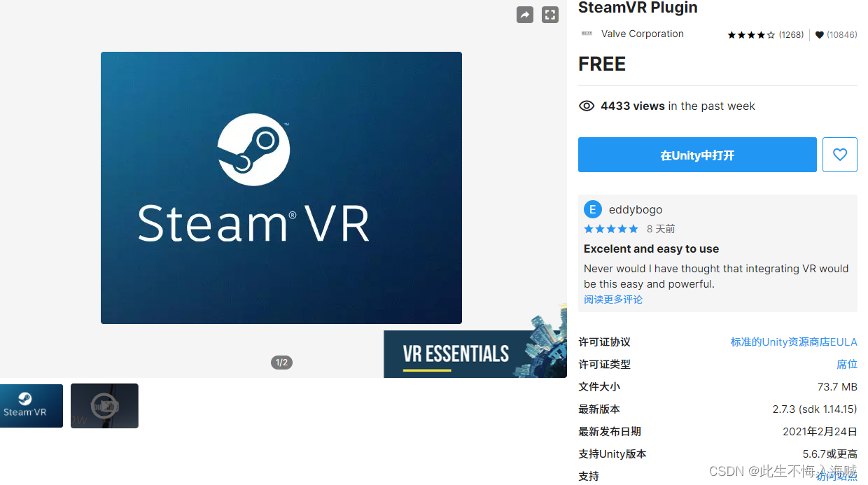868x485 pixels.
Task: Click the 最新发布日期 label
Action: pos(610,431)
